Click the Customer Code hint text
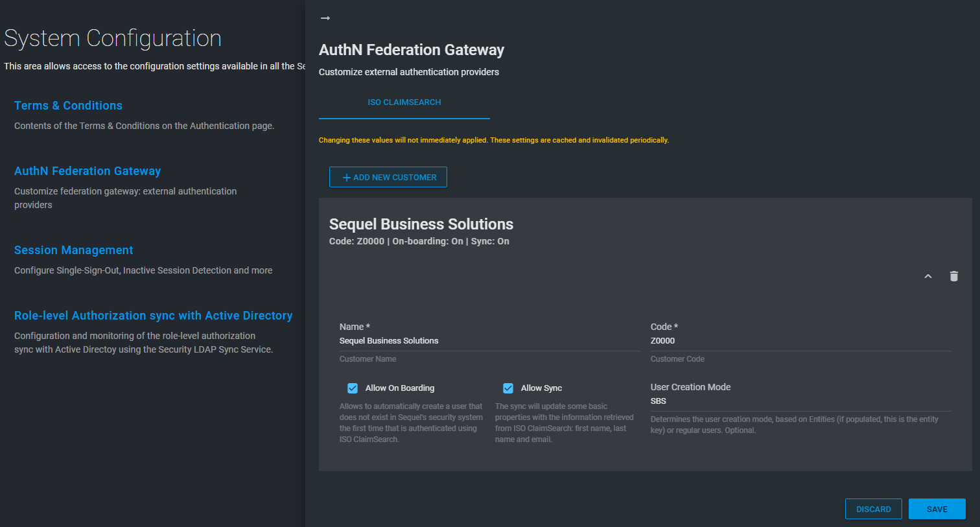 [x=677, y=359]
